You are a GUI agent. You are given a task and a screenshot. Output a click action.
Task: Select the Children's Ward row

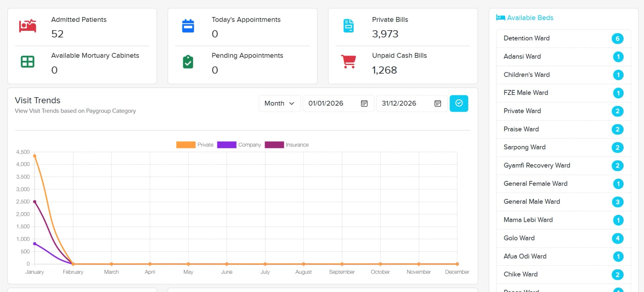click(x=563, y=75)
